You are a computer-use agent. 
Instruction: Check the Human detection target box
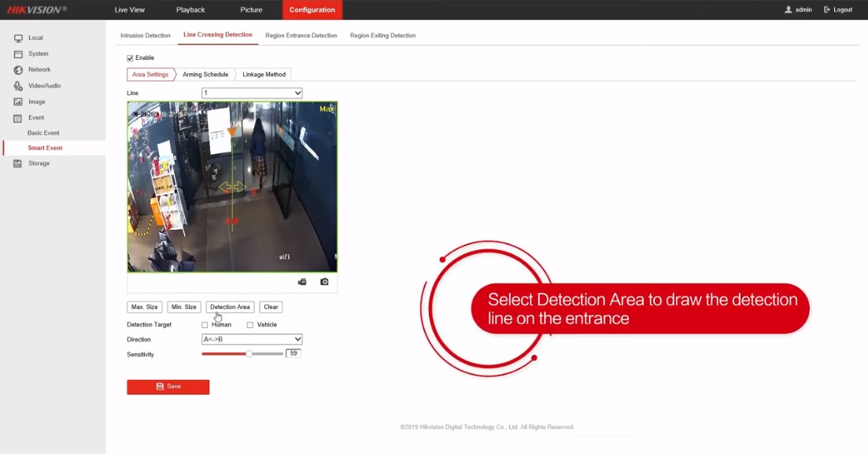[x=205, y=325]
